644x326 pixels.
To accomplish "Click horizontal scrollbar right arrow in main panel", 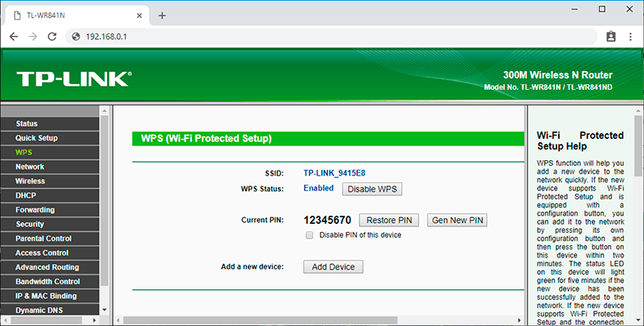I will tap(520, 320).
